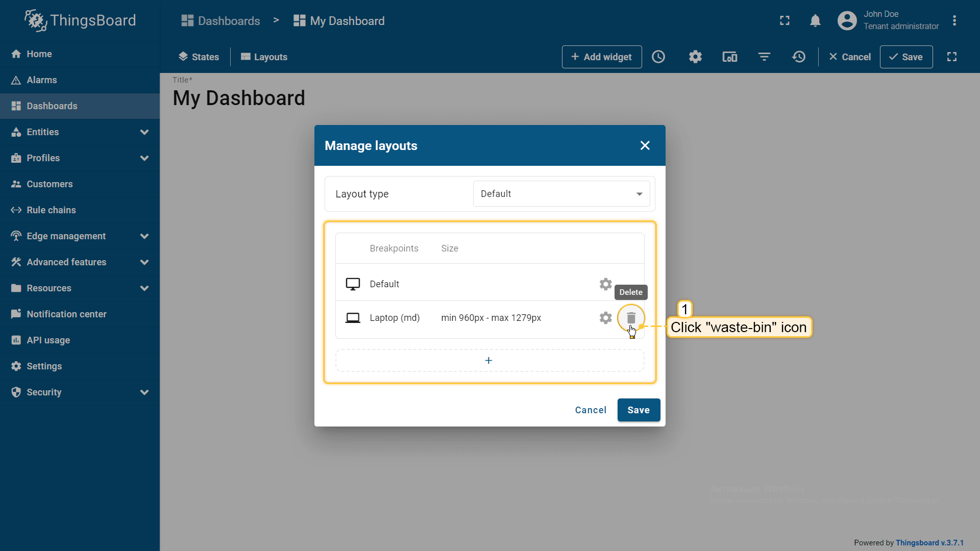This screenshot has width=980, height=551.
Task: Open the responsive layouts devices icon
Action: [729, 57]
